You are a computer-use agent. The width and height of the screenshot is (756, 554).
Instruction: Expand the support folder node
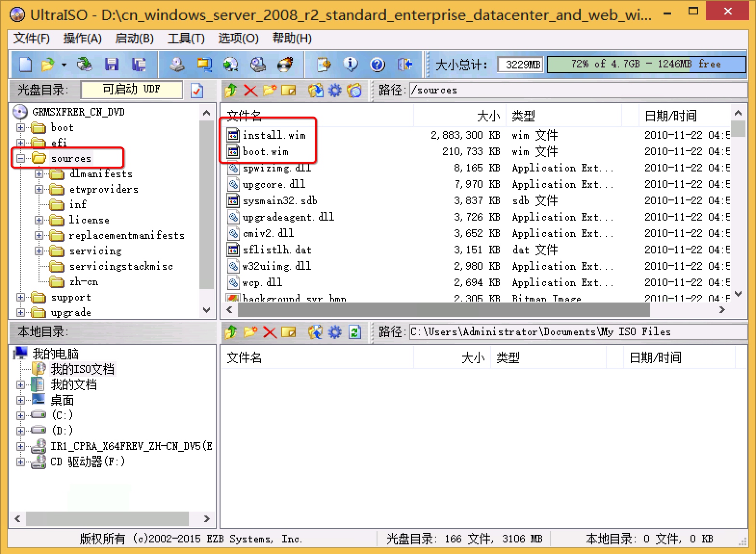(x=21, y=297)
